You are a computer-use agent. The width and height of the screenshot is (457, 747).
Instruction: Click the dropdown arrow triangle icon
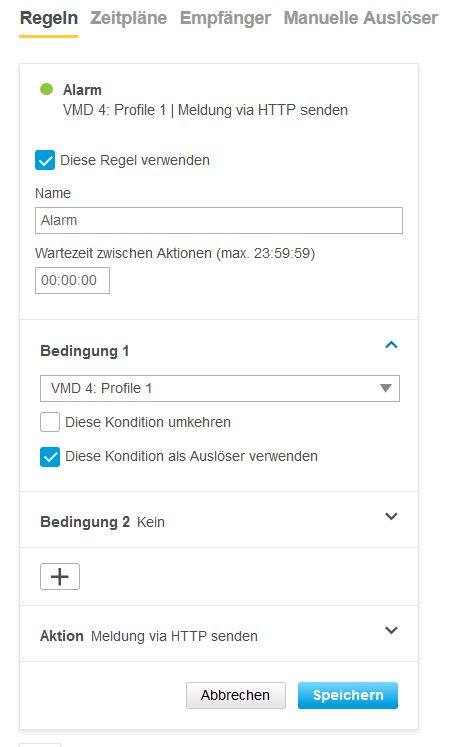point(386,388)
